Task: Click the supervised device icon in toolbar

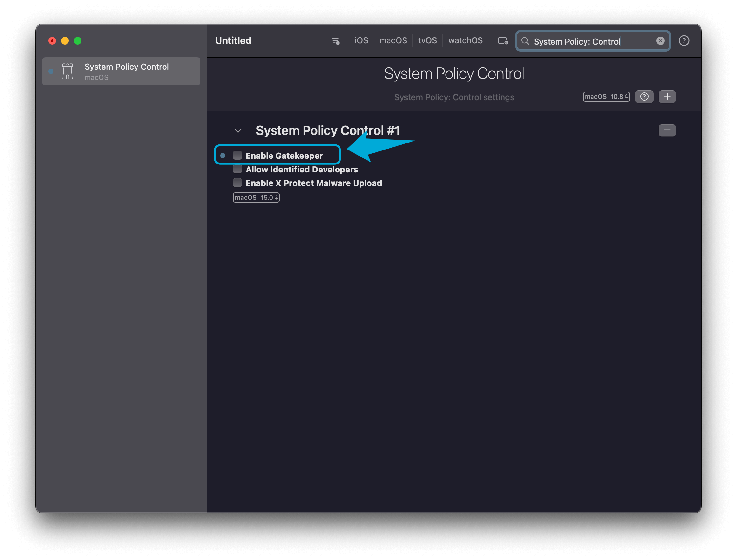Action: 503,41
